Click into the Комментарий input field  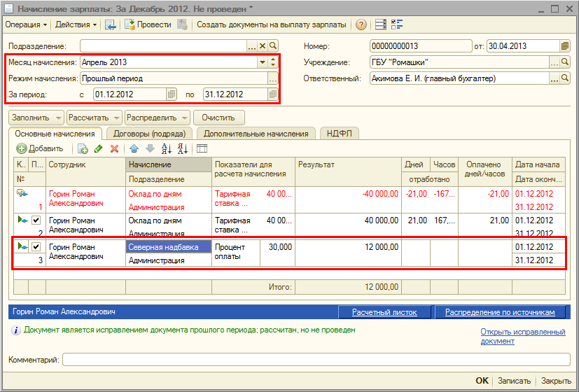pos(315,360)
